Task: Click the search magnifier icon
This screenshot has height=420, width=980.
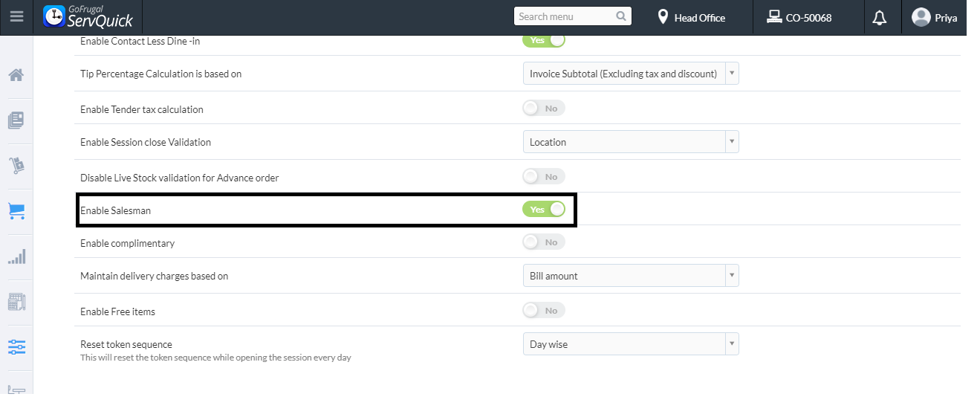Action: pos(621,16)
